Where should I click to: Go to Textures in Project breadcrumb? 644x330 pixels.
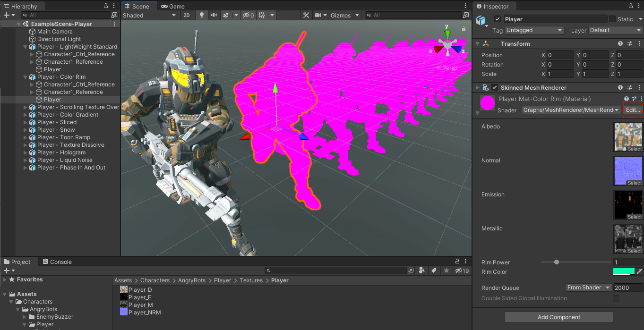(251, 280)
